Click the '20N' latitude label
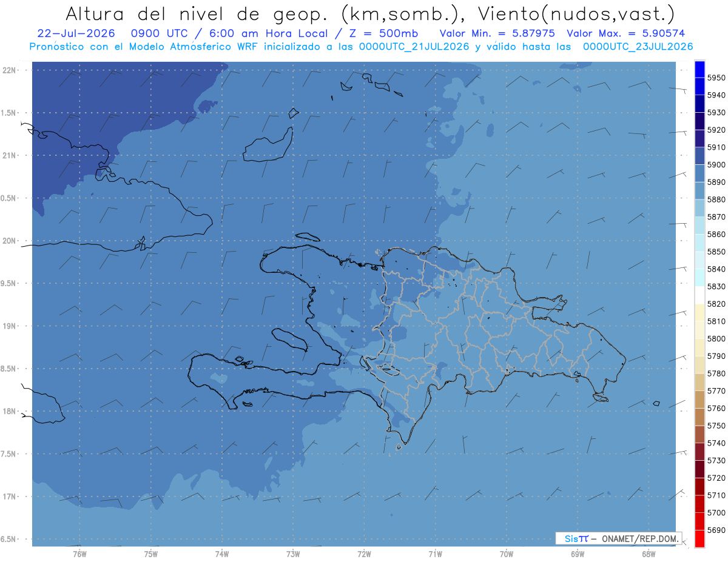 9,241
